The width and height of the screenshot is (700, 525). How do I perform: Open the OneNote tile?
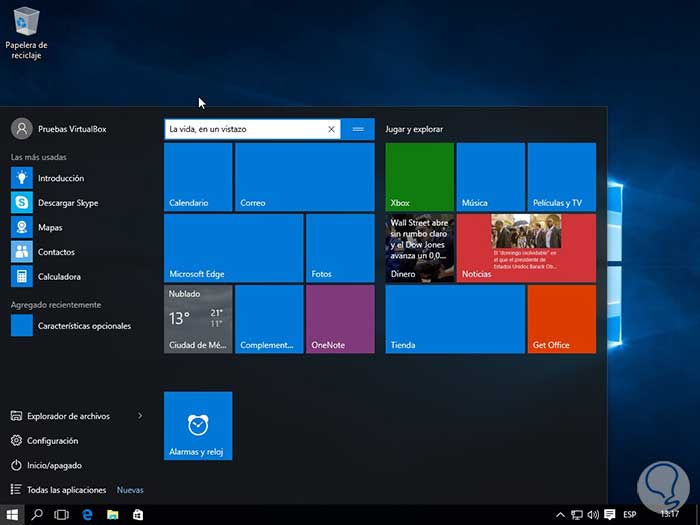[339, 319]
